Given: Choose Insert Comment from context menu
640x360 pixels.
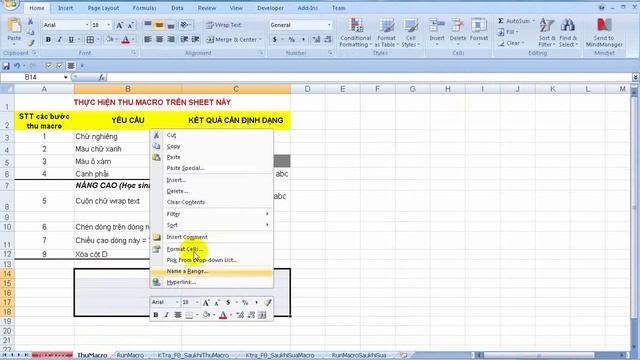Looking at the screenshot, I should click(x=211, y=237).
